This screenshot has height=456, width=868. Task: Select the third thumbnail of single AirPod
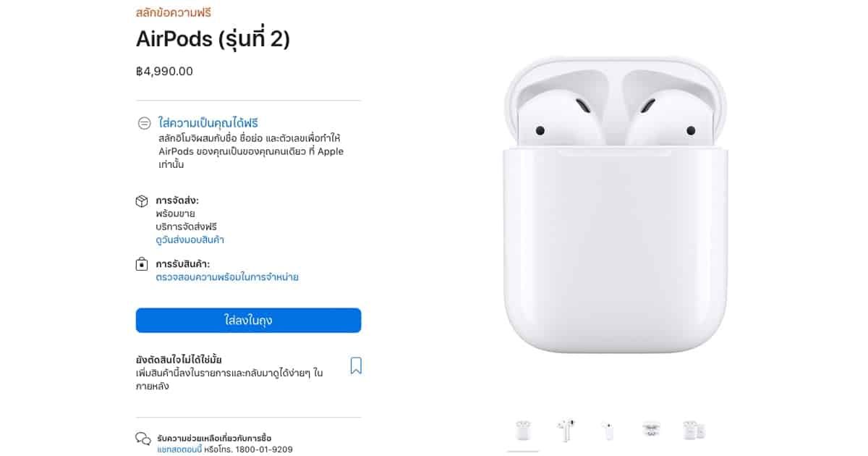(608, 431)
